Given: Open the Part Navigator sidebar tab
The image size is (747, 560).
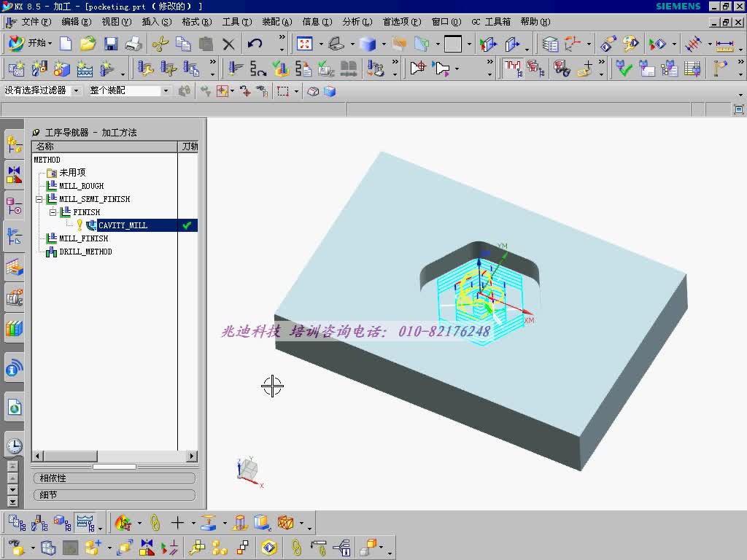Looking at the screenshot, I should click(x=15, y=206).
